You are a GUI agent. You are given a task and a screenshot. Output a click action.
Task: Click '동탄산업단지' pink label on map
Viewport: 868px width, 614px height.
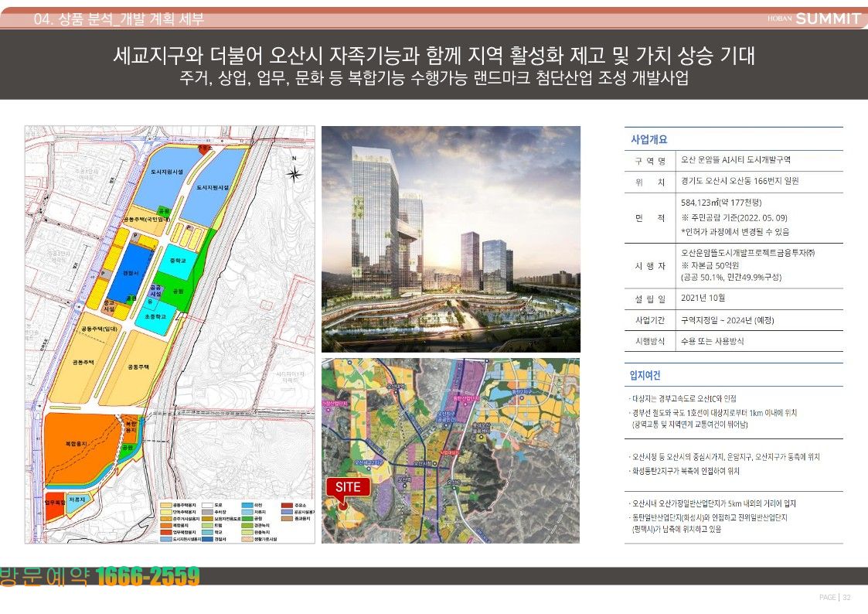466,398
